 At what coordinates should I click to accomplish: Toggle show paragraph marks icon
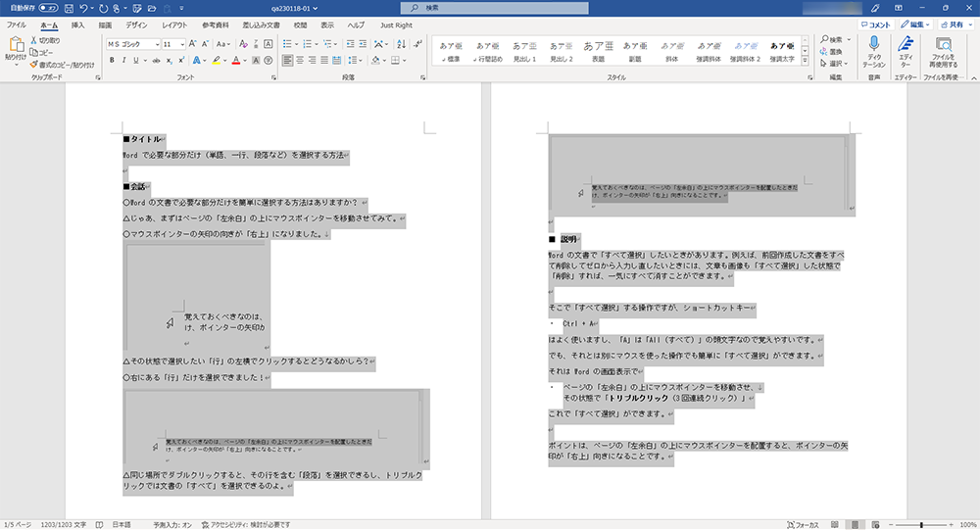(417, 44)
